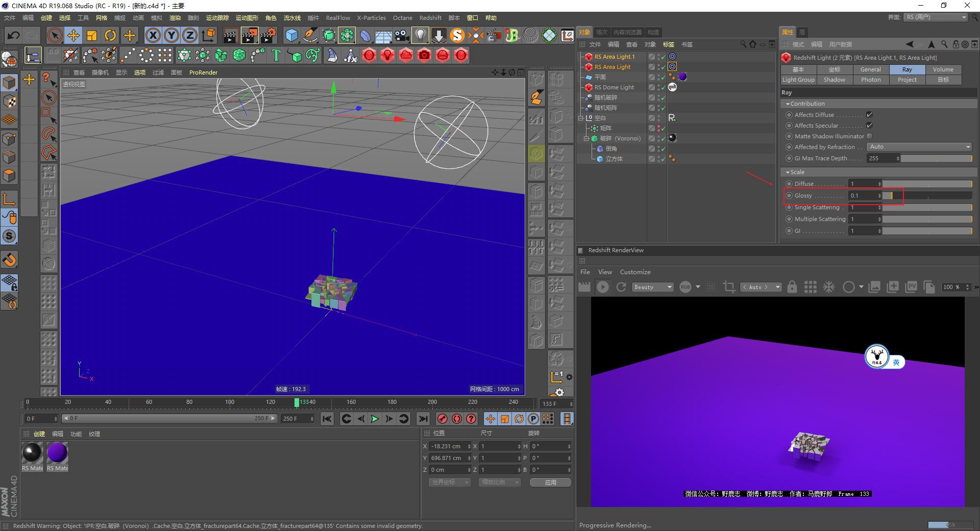
Task: Select the Rotate tool
Action: (x=111, y=36)
